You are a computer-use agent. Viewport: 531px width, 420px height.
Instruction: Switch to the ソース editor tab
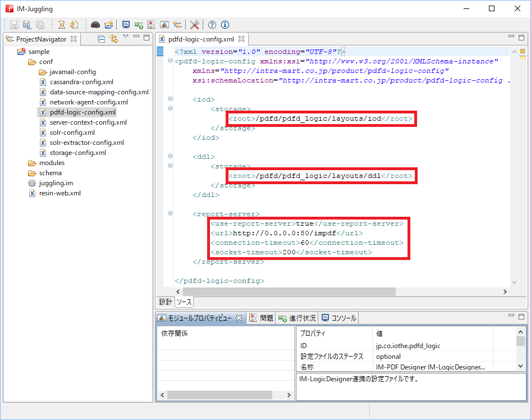(184, 302)
